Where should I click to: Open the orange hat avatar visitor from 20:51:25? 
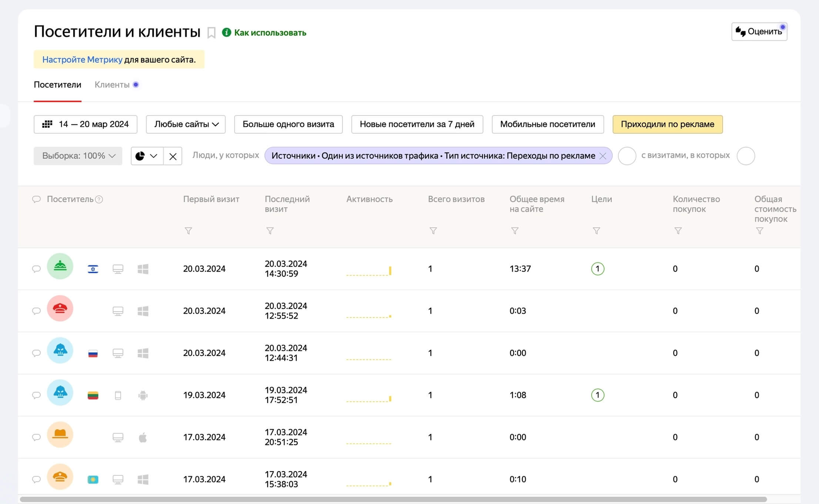pos(60,435)
